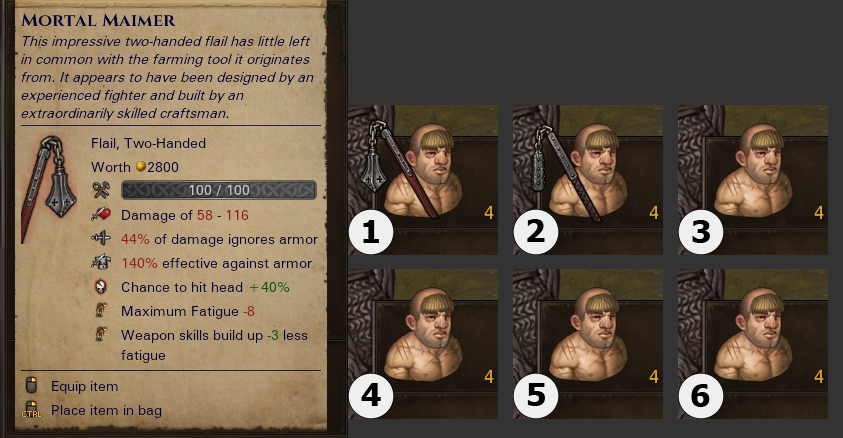This screenshot has width=843, height=438.
Task: Click the mouse icon beside Equip item
Action: 32,385
